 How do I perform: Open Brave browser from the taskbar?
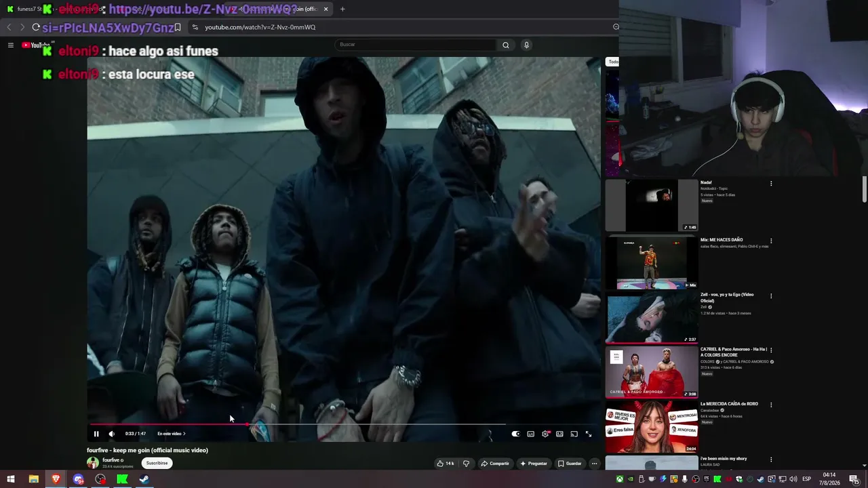[x=56, y=479]
